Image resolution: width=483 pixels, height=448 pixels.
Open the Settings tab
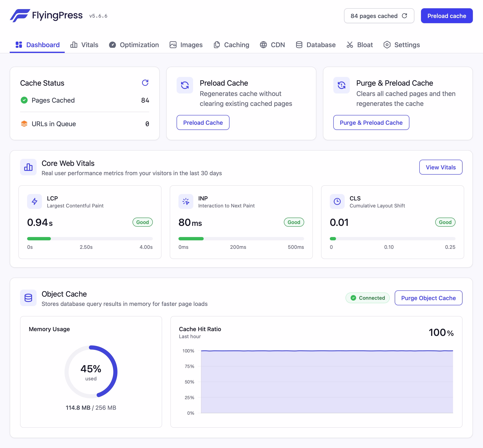point(401,45)
